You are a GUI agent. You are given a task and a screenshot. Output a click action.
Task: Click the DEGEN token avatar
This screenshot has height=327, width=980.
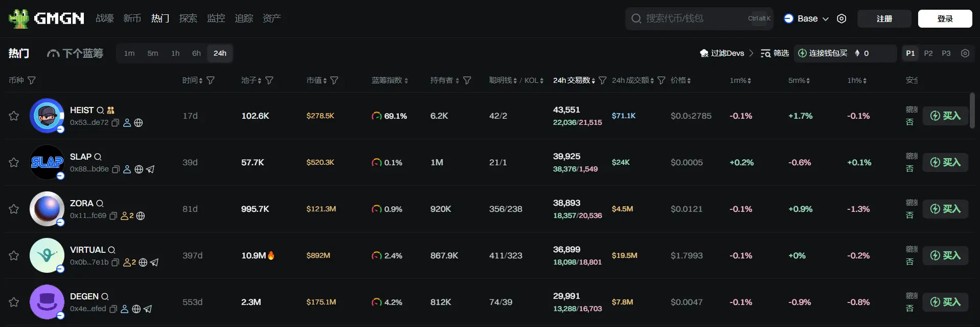(x=47, y=302)
